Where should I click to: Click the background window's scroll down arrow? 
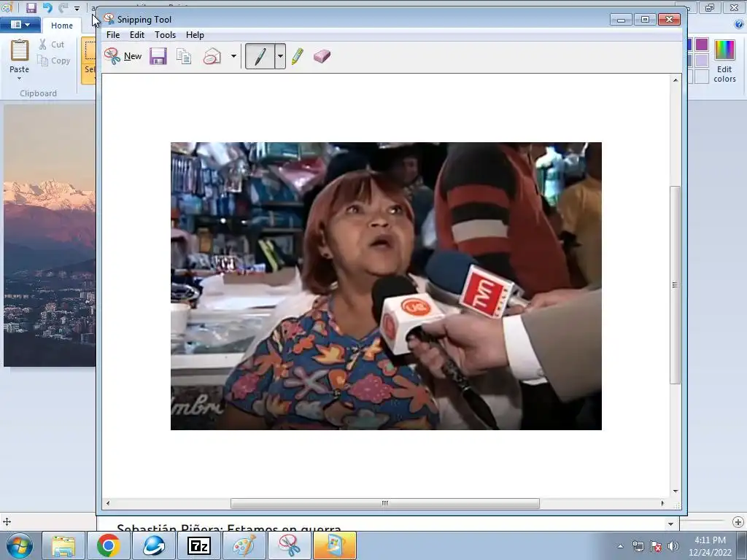[x=671, y=524]
